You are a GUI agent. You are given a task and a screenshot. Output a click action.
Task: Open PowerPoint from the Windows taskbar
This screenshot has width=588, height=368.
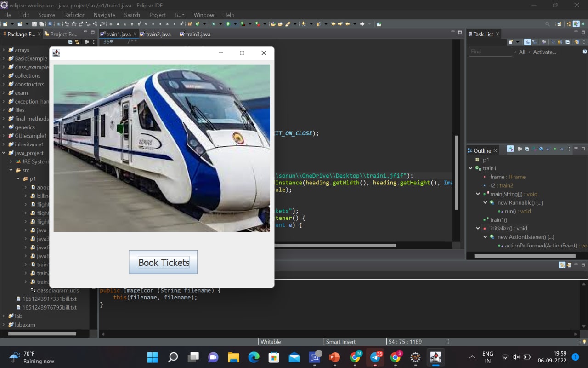335,357
